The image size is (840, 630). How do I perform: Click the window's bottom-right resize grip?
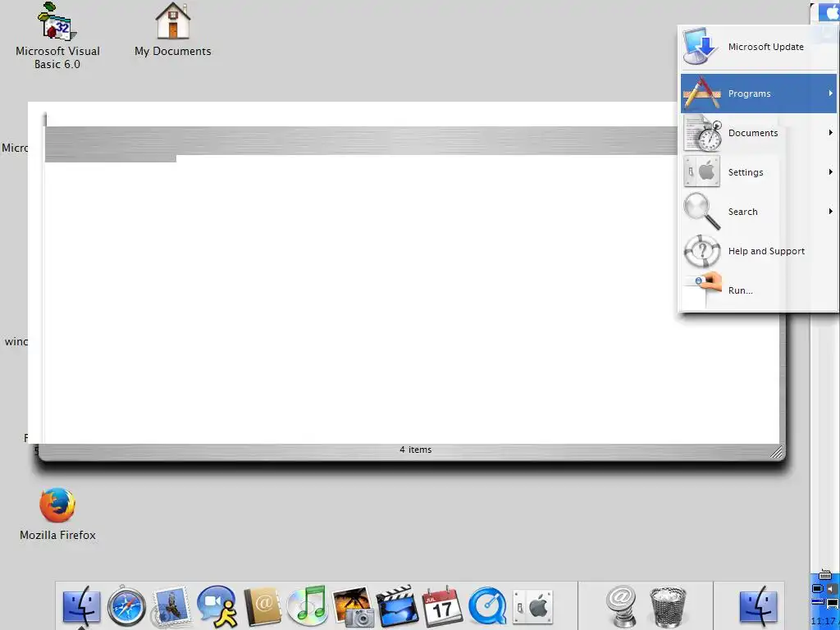point(776,452)
